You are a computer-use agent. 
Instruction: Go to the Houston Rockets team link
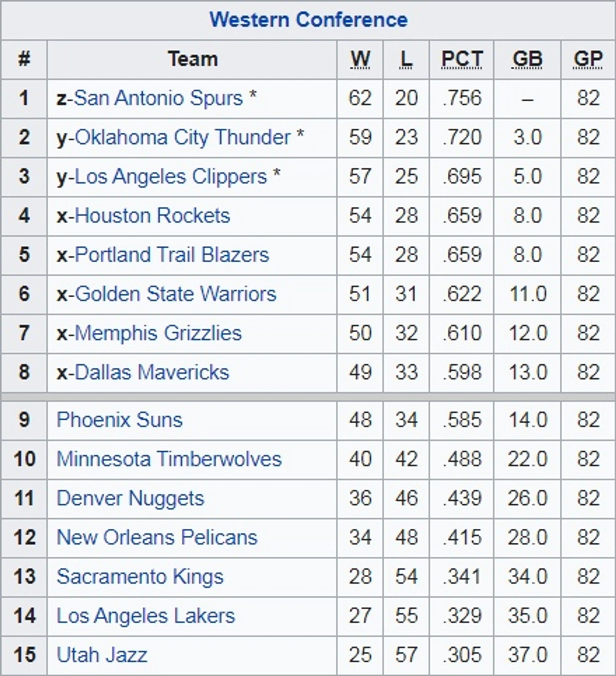click(x=152, y=216)
